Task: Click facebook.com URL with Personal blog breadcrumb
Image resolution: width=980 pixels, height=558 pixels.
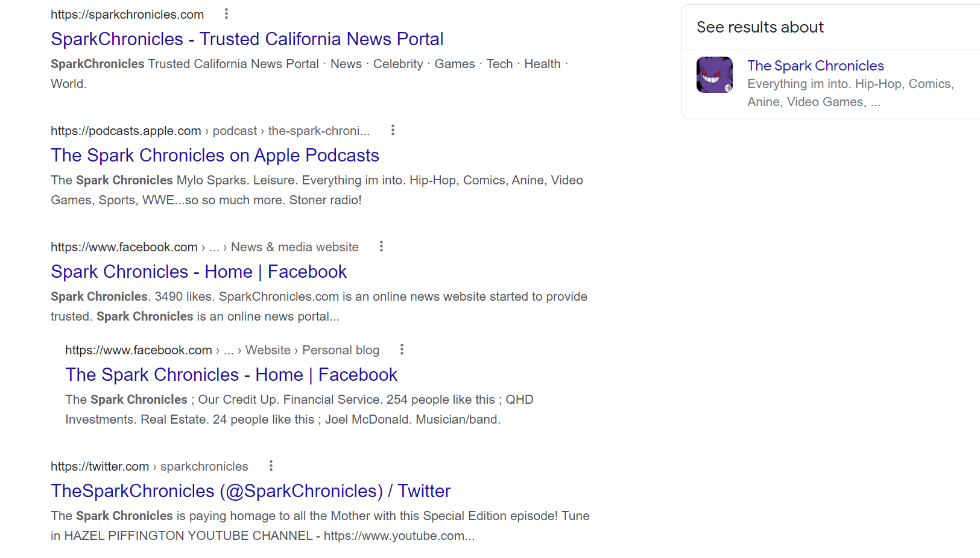Action: (x=222, y=350)
